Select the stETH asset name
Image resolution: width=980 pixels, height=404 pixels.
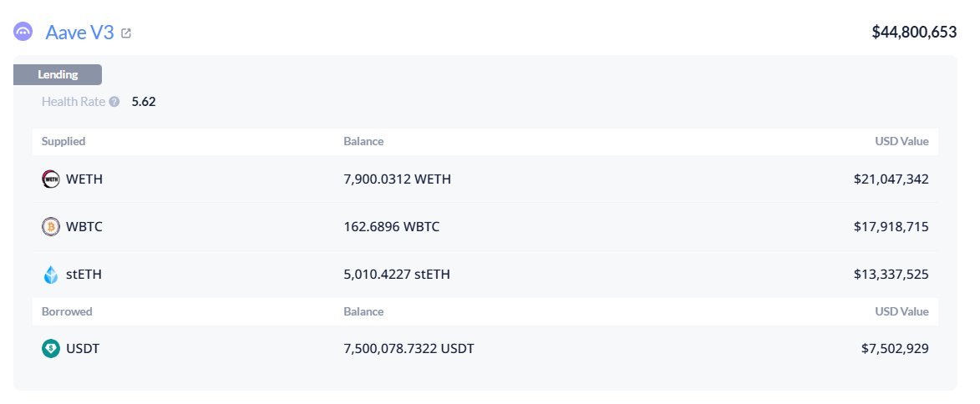84,274
